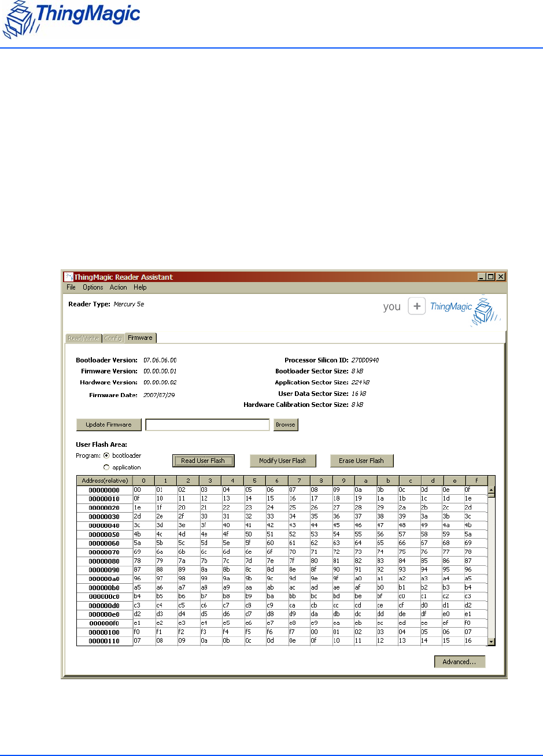Image resolution: width=543 pixels, height=756 pixels.
Task: Select row address 00000110
Action: [105, 642]
